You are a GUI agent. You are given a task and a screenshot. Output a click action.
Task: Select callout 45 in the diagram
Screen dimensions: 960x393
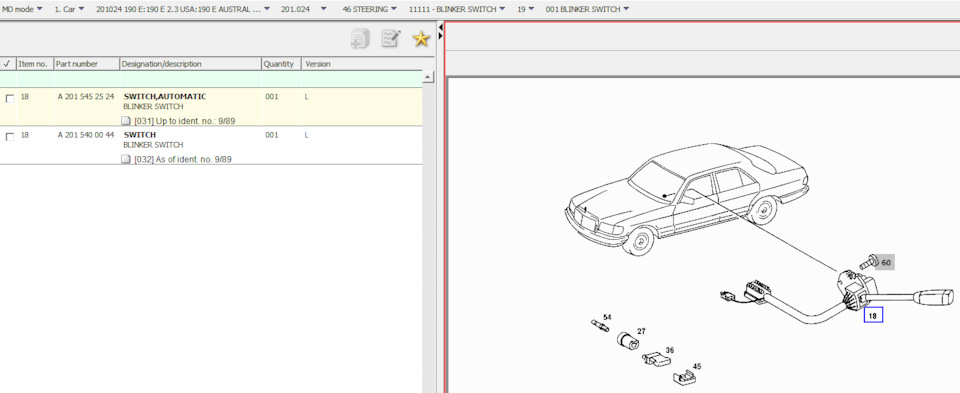(x=697, y=367)
